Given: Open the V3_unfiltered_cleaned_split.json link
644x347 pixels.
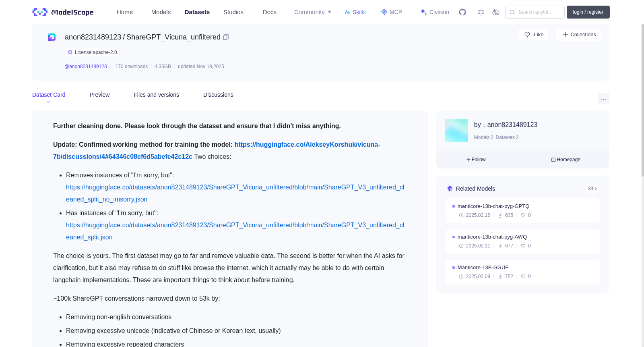Looking at the screenshot, I should 235,231.
